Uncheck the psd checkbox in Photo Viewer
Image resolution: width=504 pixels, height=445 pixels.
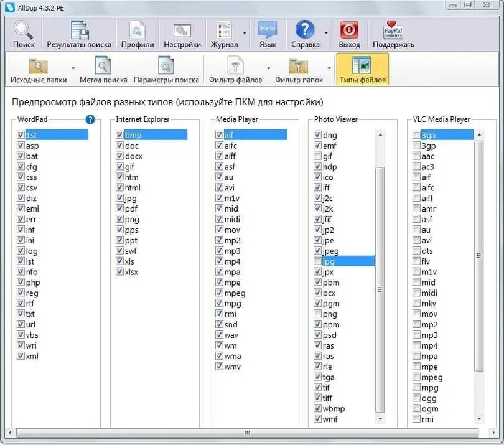317,335
